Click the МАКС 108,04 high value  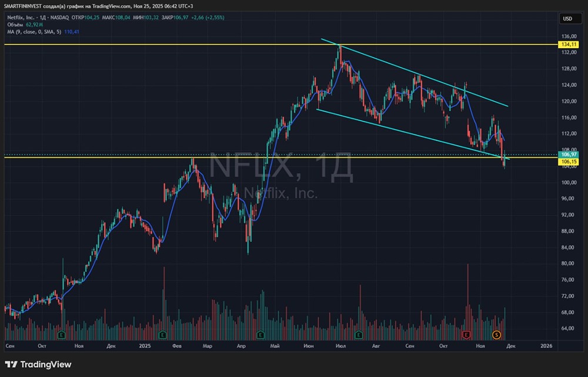coord(116,17)
